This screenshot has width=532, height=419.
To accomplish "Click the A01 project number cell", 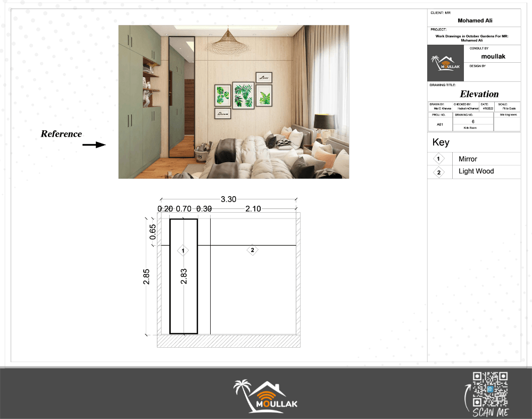I will [x=440, y=124].
